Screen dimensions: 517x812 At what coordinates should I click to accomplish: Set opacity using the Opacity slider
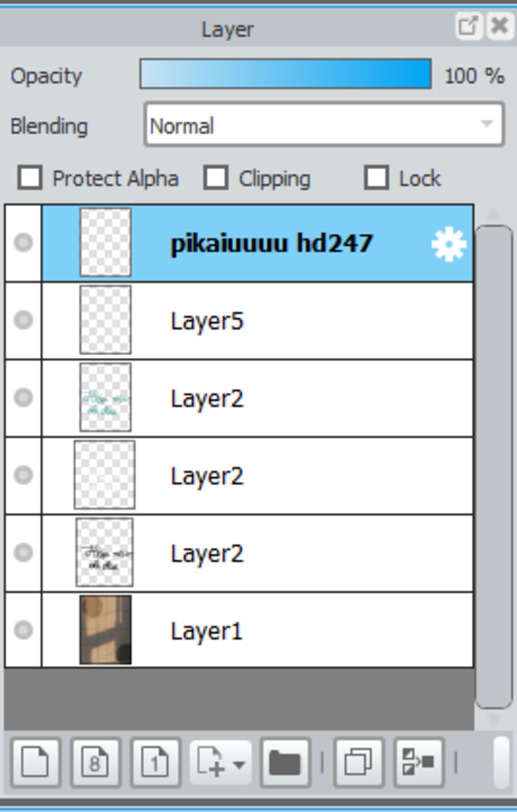286,74
